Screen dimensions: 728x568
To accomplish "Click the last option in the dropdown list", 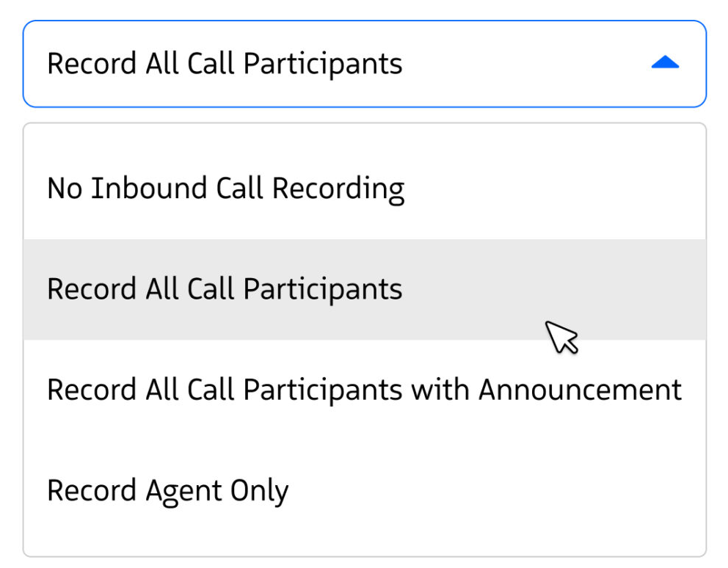I will pyautogui.click(x=168, y=490).
